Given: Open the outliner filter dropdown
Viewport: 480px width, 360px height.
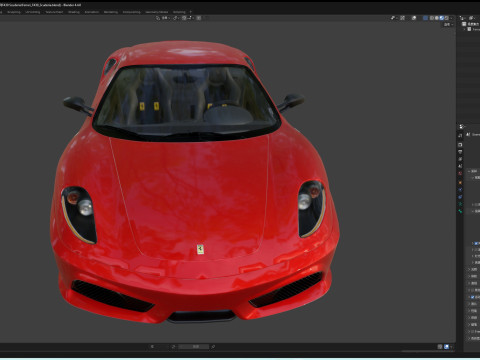Looking at the screenshot, I should tap(473, 18).
